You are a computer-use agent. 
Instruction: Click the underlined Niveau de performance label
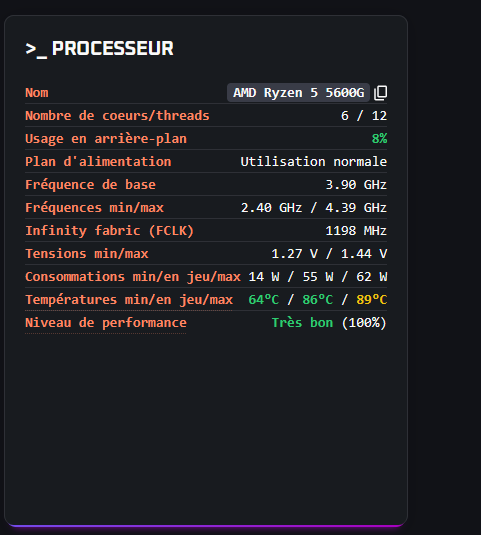point(106,323)
